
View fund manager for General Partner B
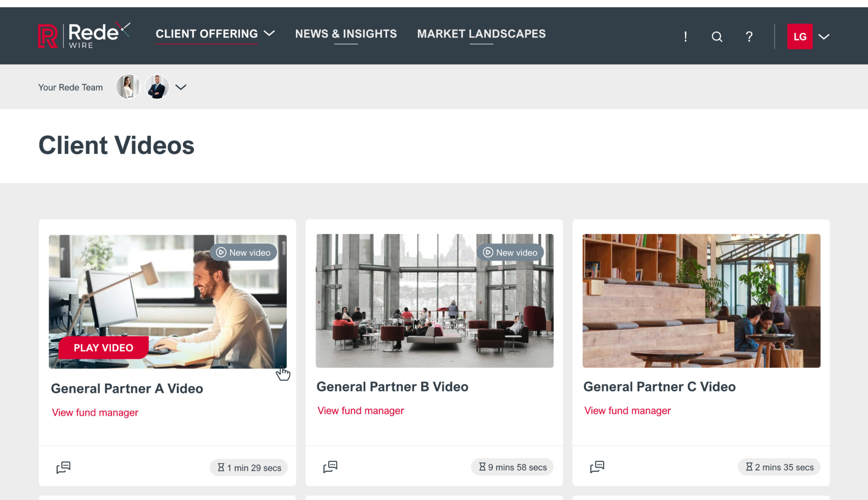(360, 410)
